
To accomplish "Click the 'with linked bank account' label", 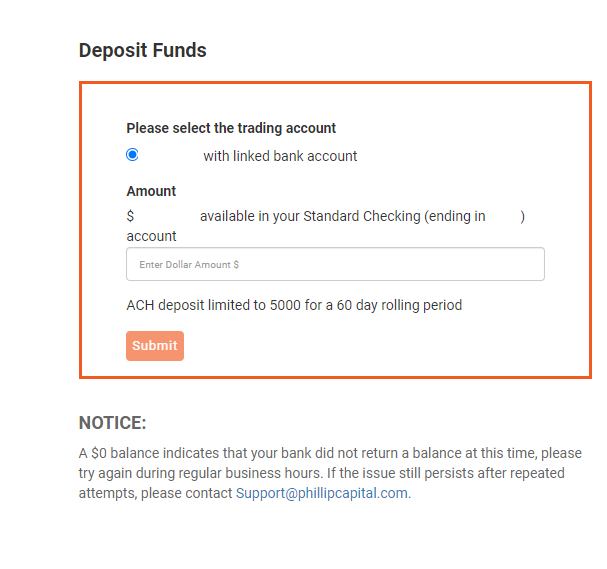I will pyautogui.click(x=280, y=156).
